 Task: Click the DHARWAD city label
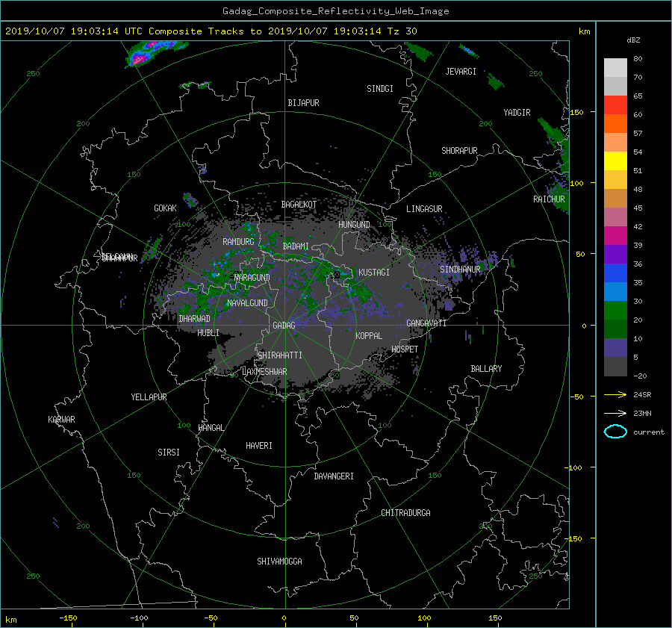[194, 319]
